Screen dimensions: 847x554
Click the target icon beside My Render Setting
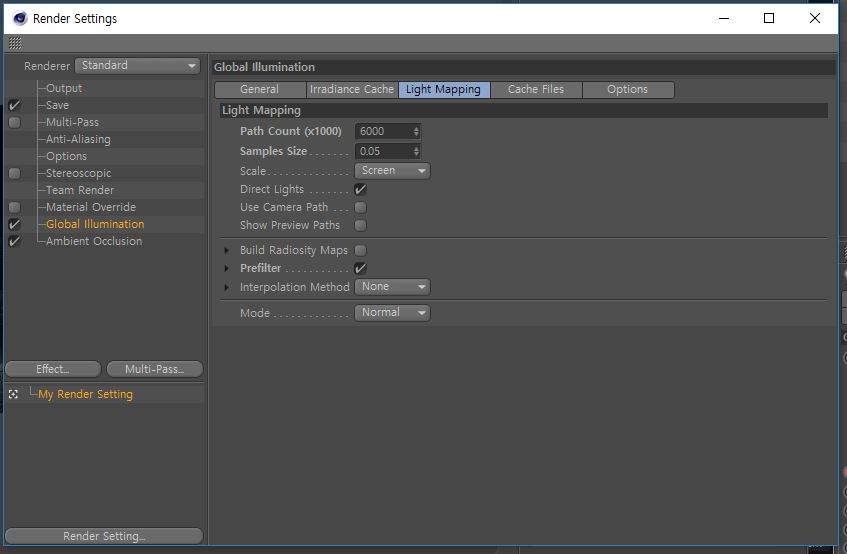click(14, 394)
